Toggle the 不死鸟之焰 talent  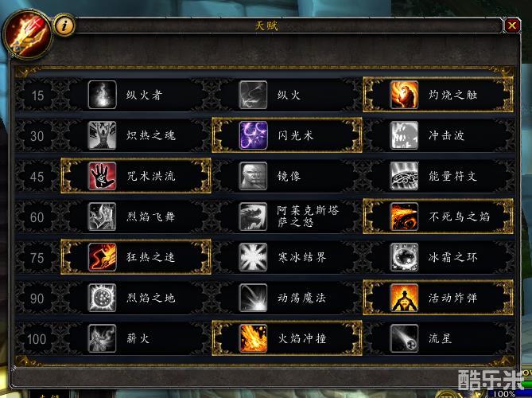point(438,217)
